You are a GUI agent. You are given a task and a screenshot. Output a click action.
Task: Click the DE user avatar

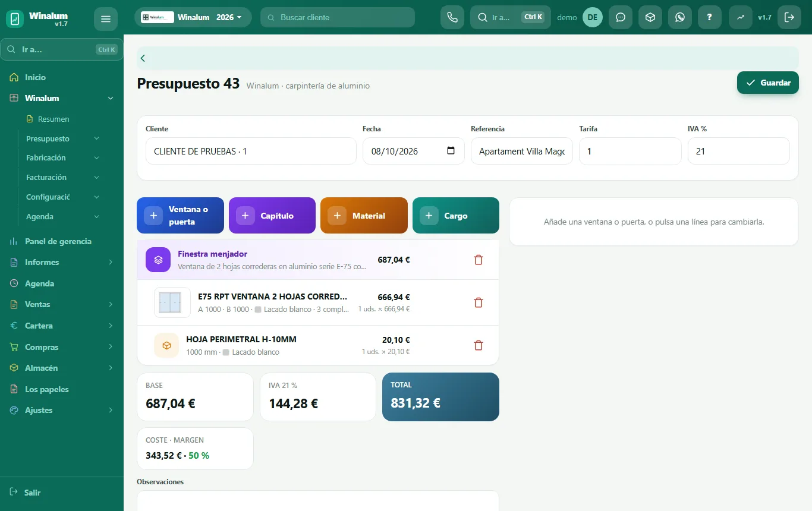point(592,17)
